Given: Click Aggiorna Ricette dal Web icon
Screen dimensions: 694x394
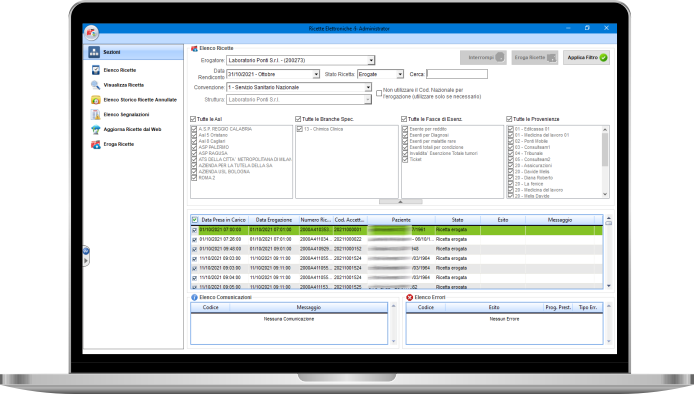Looking at the screenshot, I should click(96, 129).
